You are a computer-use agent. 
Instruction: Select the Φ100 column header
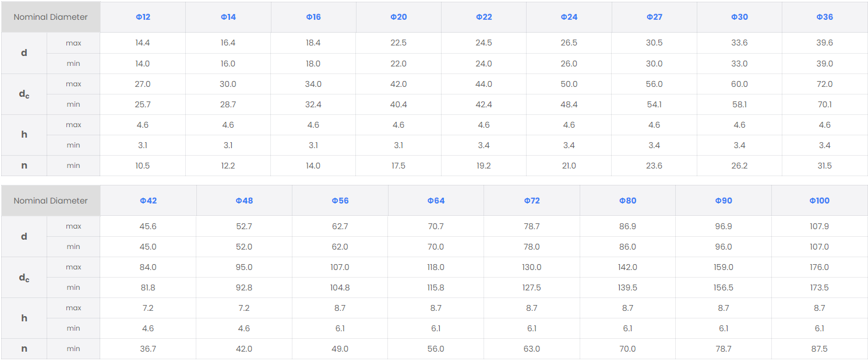(x=819, y=201)
